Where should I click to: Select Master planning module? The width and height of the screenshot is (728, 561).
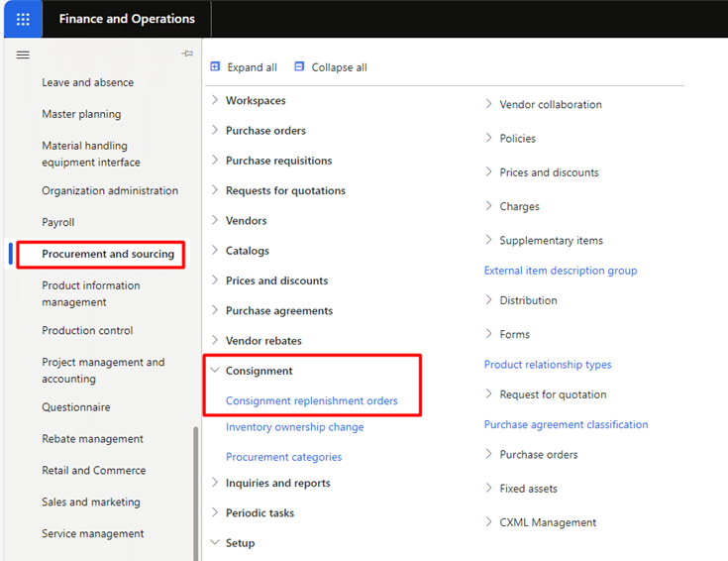pyautogui.click(x=81, y=114)
